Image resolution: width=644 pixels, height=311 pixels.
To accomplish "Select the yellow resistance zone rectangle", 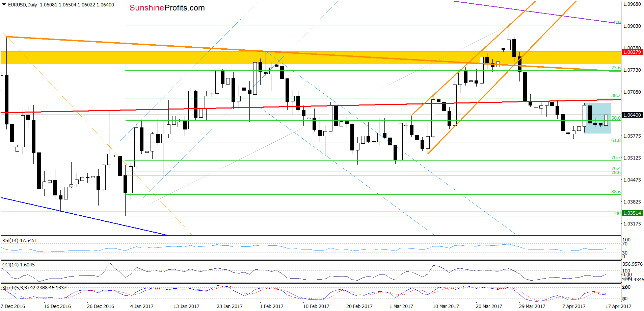I will (311, 57).
